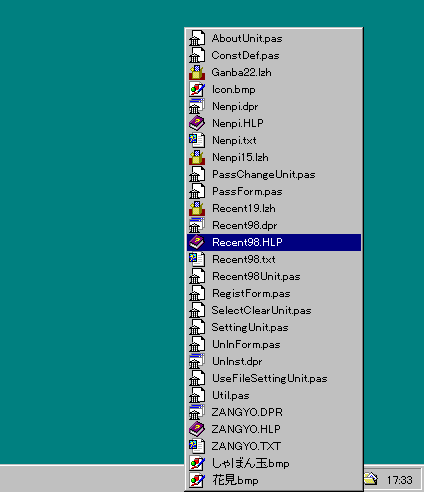Image resolution: width=424 pixels, height=492 pixels.
Task: Click the icon beside SelectClearUnit.pas
Action: click(197, 310)
